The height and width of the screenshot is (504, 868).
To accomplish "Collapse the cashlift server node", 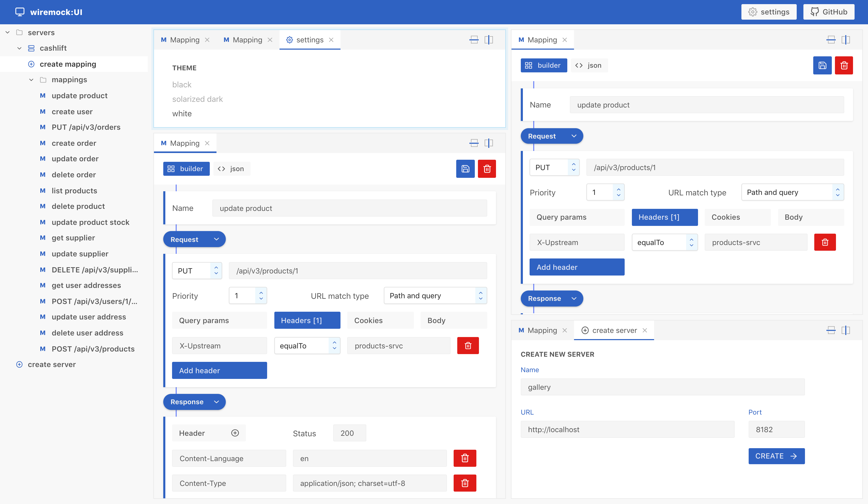I will click(x=19, y=48).
